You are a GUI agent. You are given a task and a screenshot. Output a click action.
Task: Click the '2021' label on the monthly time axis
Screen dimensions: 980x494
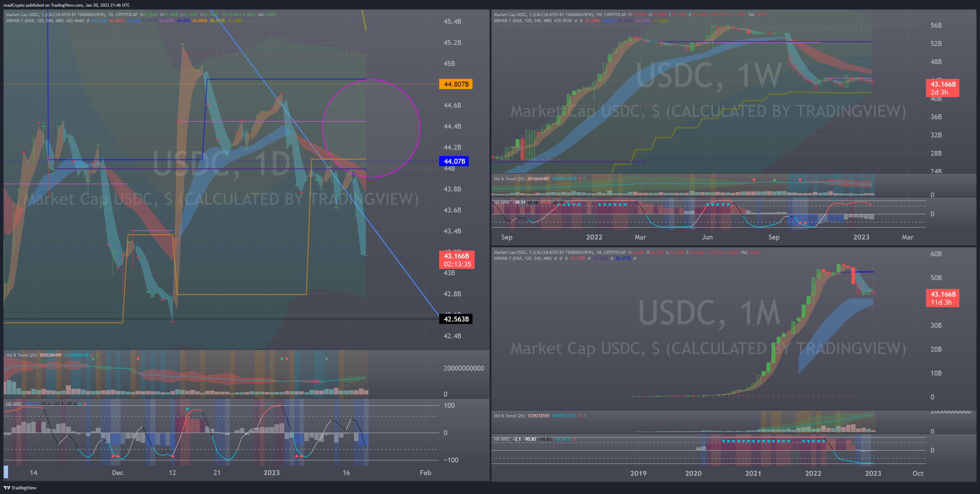coord(753,473)
